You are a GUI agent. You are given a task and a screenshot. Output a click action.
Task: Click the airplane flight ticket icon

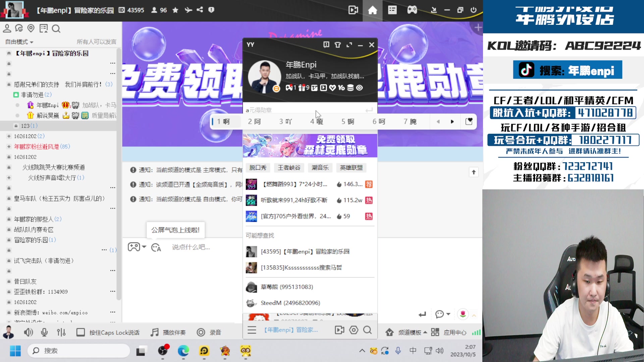(188, 10)
